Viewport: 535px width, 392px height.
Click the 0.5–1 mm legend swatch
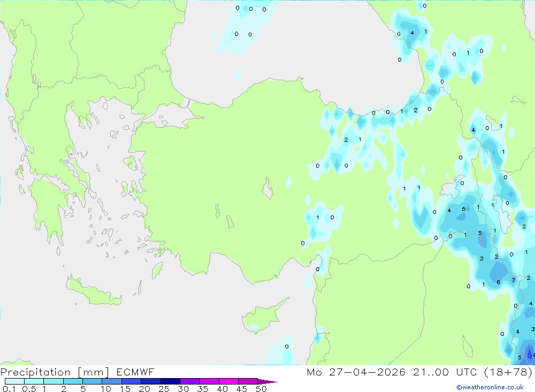(x=34, y=381)
